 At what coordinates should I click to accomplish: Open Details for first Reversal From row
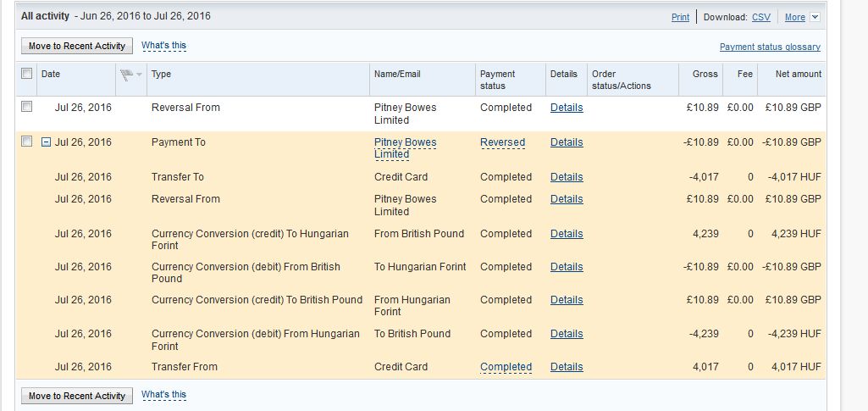click(x=567, y=108)
